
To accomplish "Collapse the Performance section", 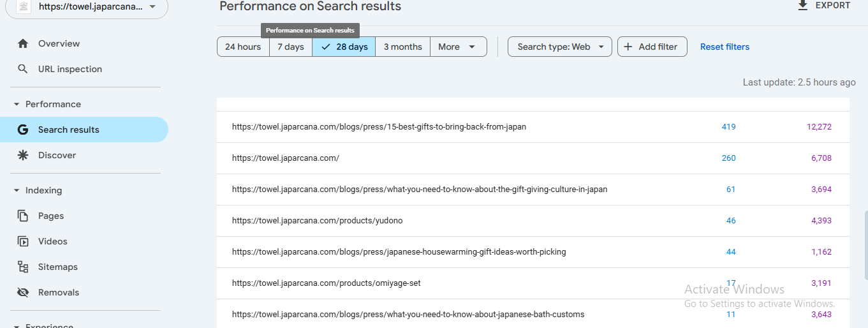I will tap(17, 104).
